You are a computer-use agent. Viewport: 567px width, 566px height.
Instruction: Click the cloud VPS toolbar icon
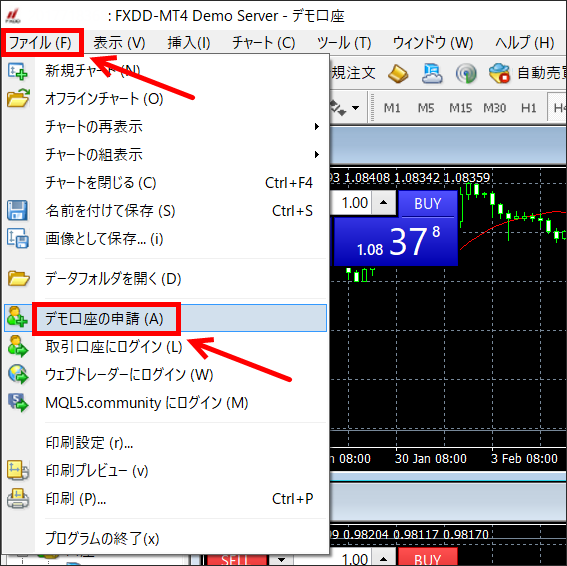click(432, 73)
